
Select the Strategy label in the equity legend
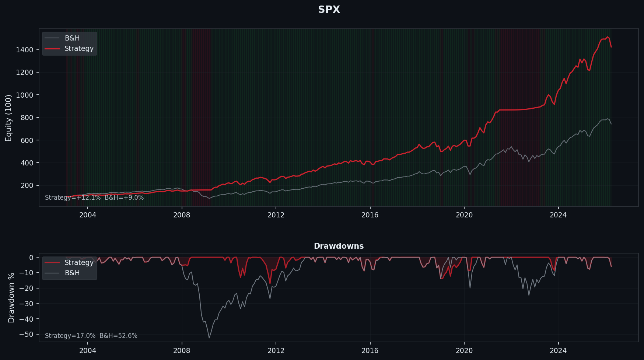tap(79, 49)
